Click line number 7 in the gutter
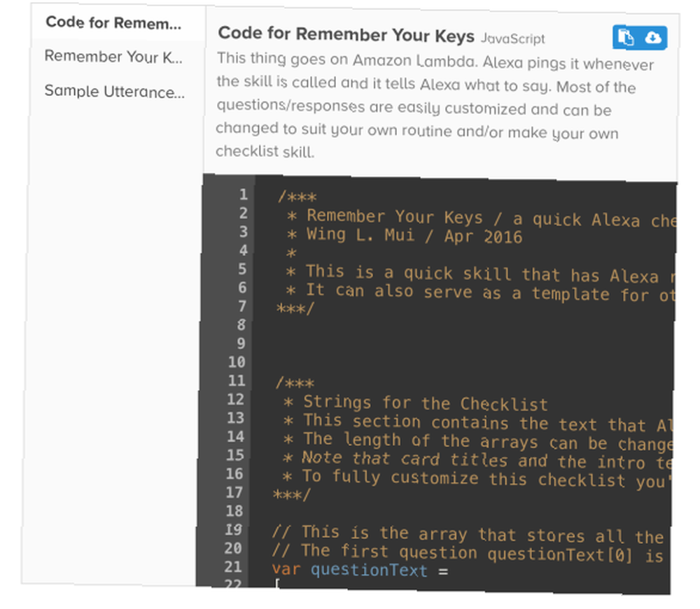The image size is (700, 609). (242, 306)
